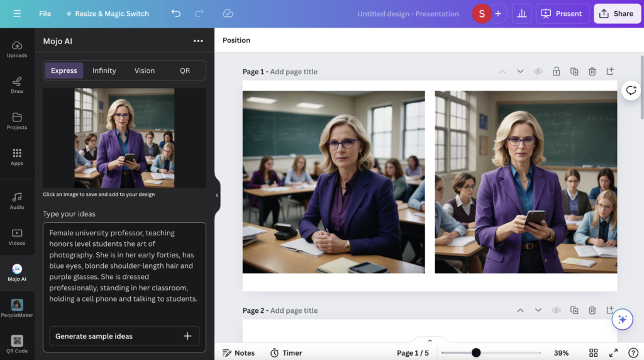
Task: Duplicate Page 2
Action: click(x=574, y=310)
